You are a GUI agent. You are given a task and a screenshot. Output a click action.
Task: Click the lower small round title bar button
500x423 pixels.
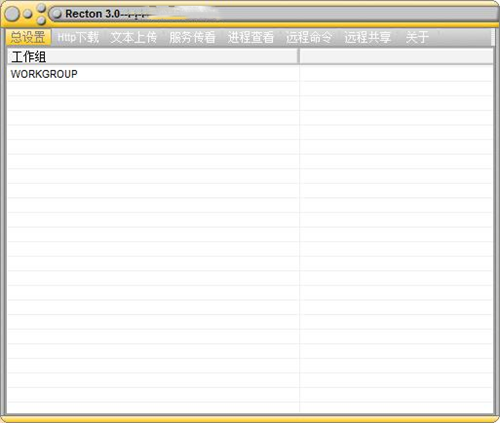pyautogui.click(x=41, y=21)
